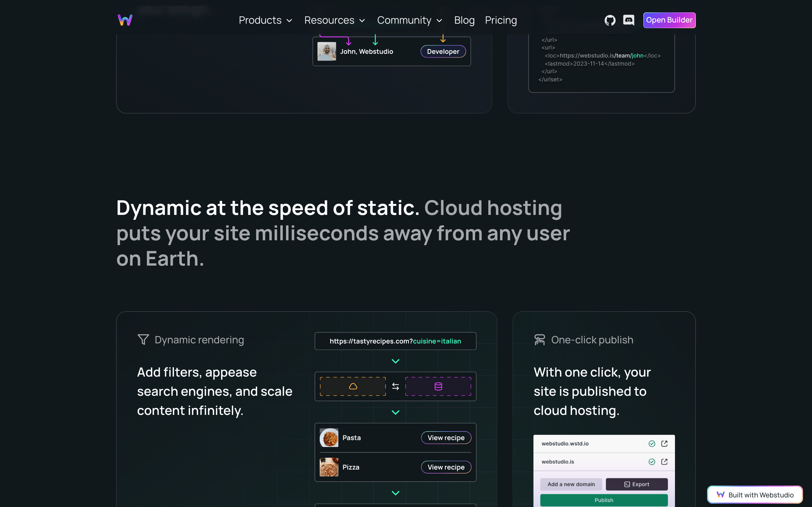Click green check status for webstudio.is
The image size is (812, 507).
pyautogui.click(x=652, y=462)
